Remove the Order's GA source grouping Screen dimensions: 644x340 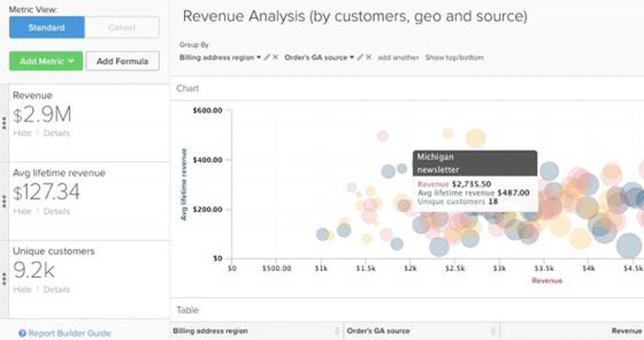[368, 58]
